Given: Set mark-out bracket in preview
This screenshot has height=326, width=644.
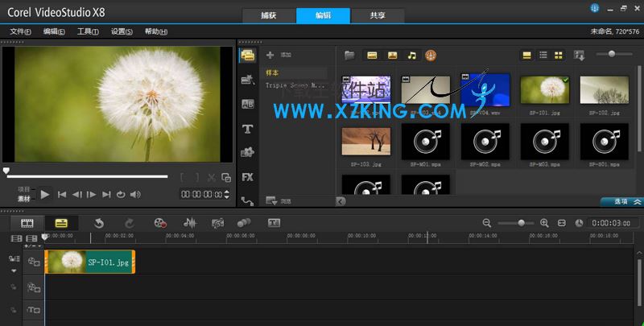Looking at the screenshot, I should (197, 177).
